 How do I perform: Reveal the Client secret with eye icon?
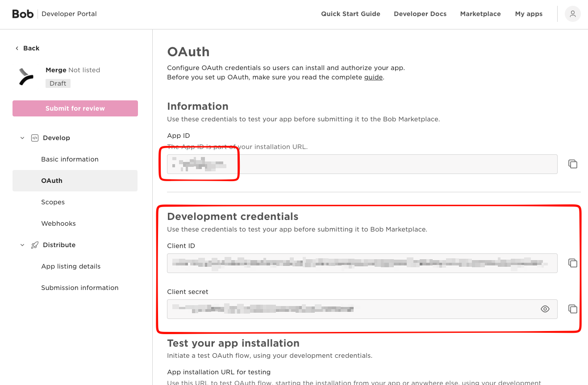coord(545,309)
